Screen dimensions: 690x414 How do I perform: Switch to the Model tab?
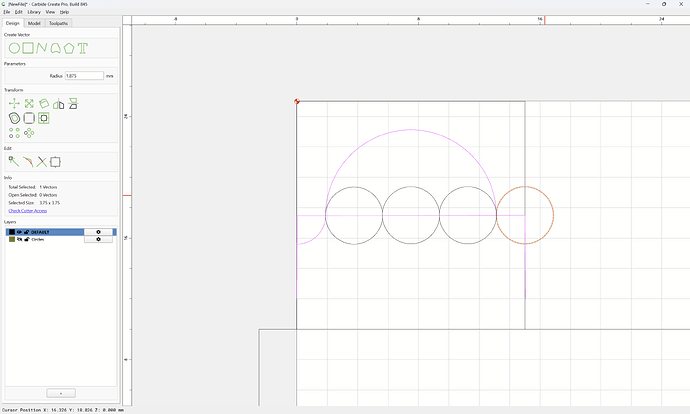point(34,23)
